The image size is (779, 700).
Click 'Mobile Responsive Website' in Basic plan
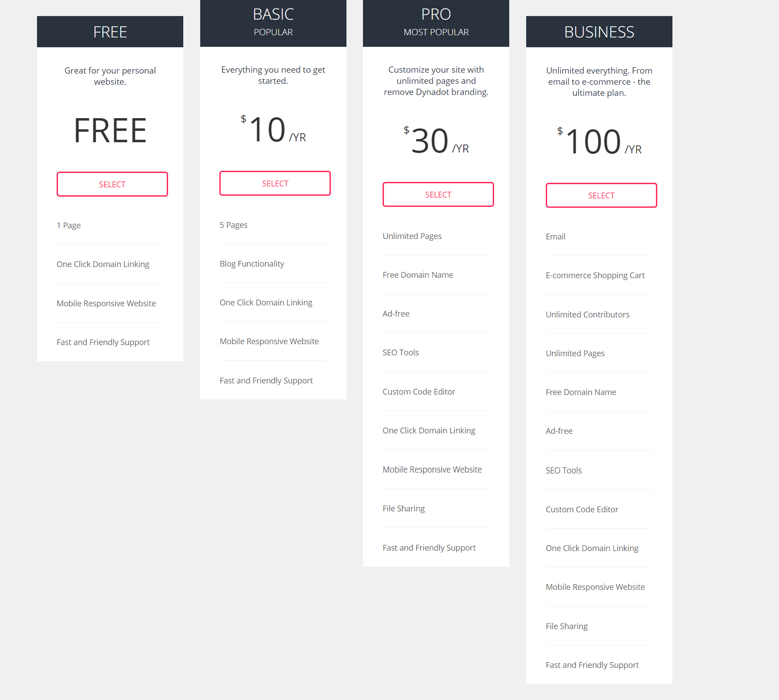pyautogui.click(x=269, y=341)
